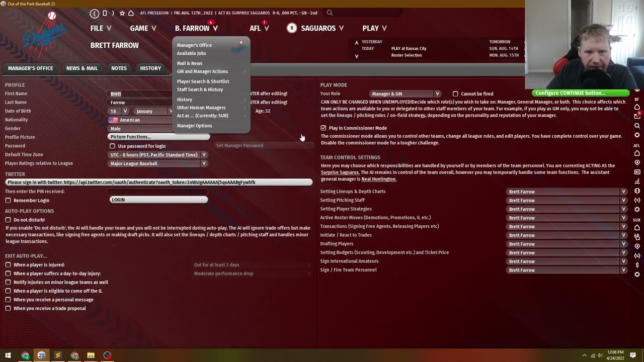Enable the Do not disturb option

point(8,220)
